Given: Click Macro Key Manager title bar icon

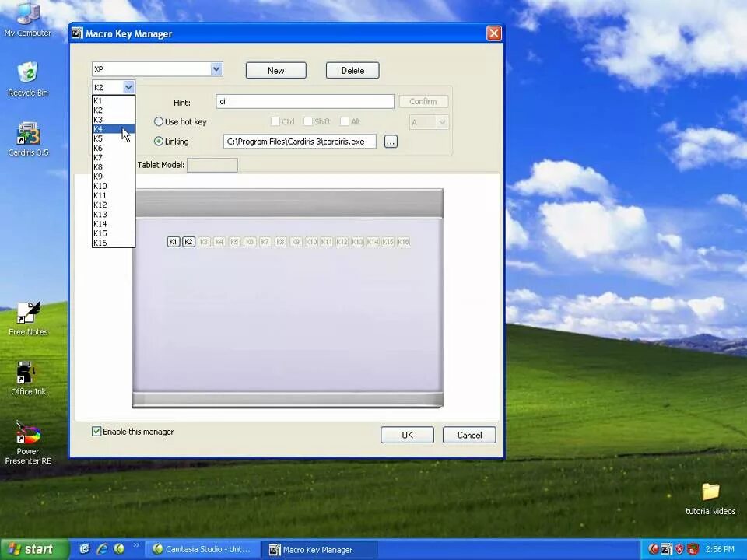Looking at the screenshot, I should click(77, 33).
